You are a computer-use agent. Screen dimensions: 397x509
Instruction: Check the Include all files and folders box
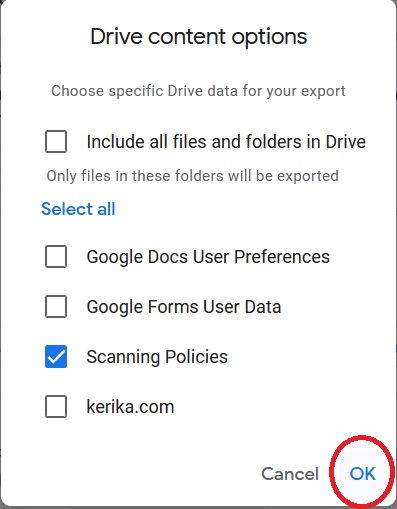56,141
